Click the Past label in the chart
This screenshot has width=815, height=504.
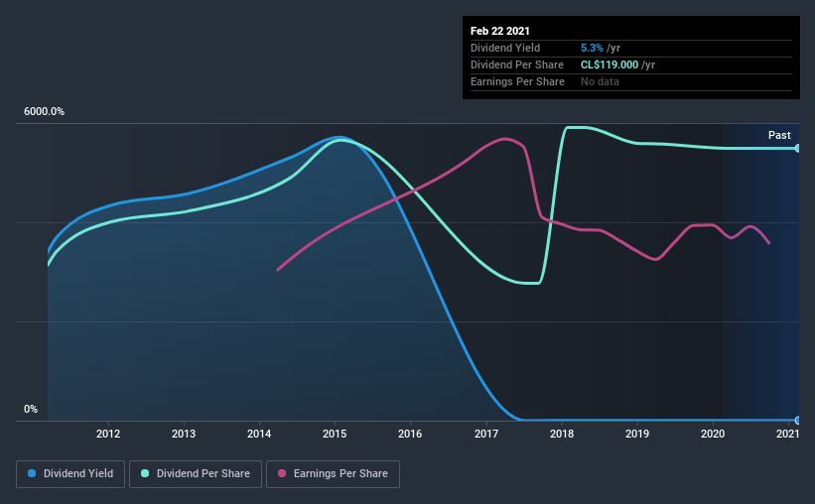point(779,135)
